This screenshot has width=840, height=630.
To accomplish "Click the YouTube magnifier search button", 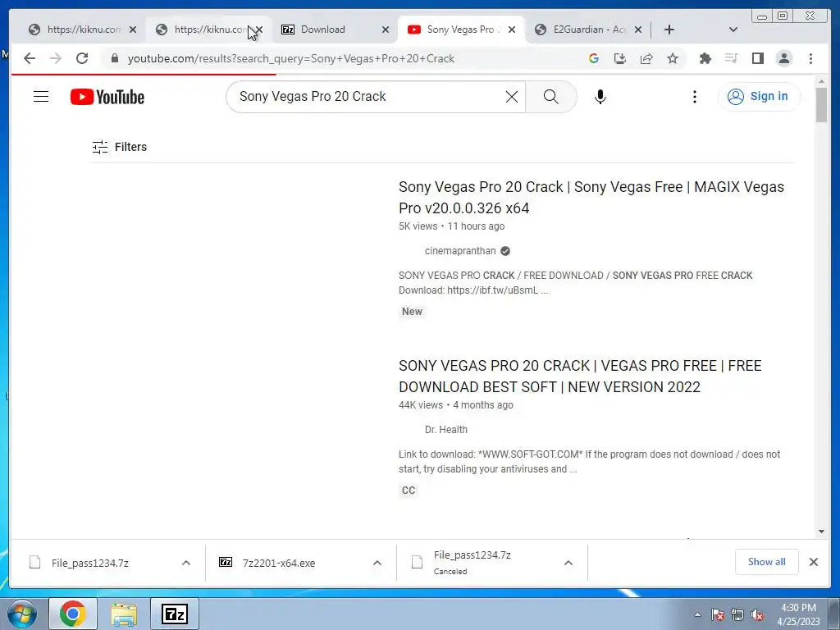I will click(550, 97).
